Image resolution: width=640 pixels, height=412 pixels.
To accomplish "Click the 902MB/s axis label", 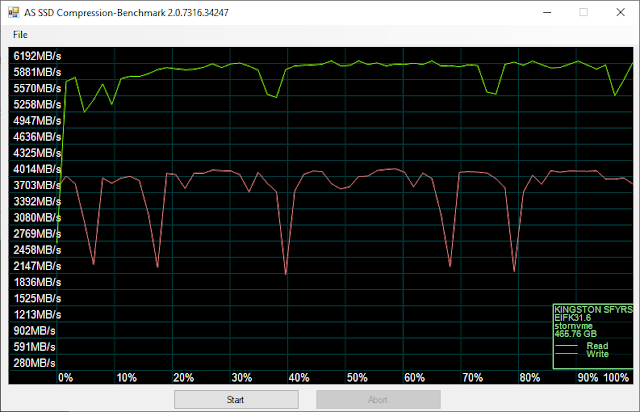I will [x=34, y=331].
